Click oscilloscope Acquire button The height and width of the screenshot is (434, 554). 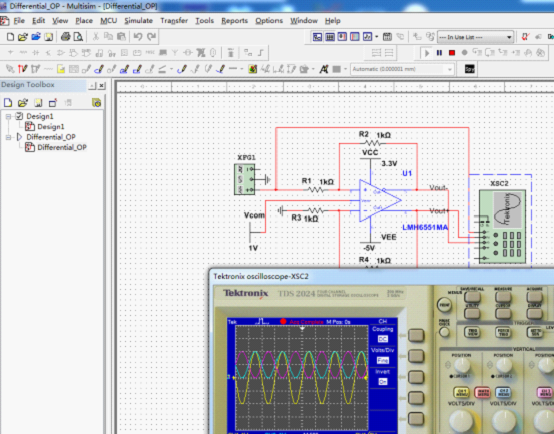[x=534, y=297]
